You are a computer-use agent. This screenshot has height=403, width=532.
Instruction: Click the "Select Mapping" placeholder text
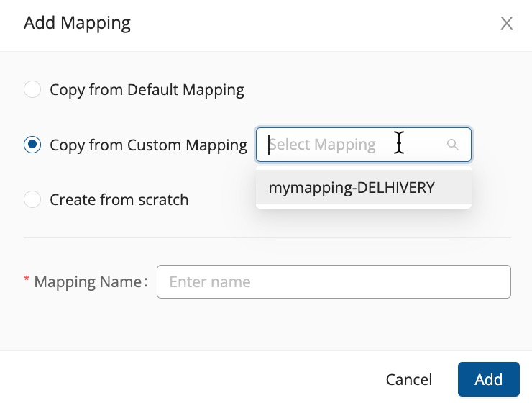323,145
